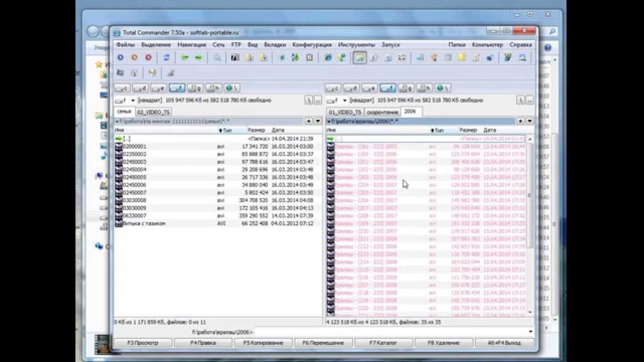
Task: Click the Alt+F4 Выход button
Action: [x=505, y=343]
